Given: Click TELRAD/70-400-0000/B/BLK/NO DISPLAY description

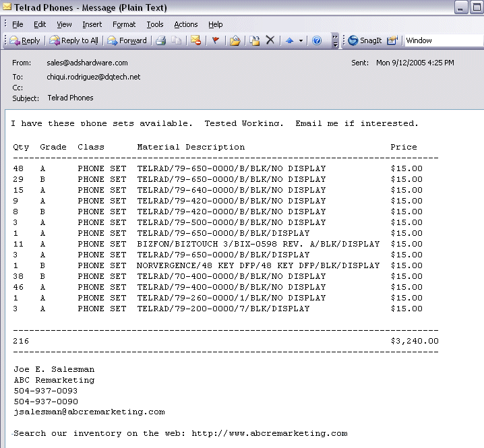Looking at the screenshot, I should pos(231,276).
